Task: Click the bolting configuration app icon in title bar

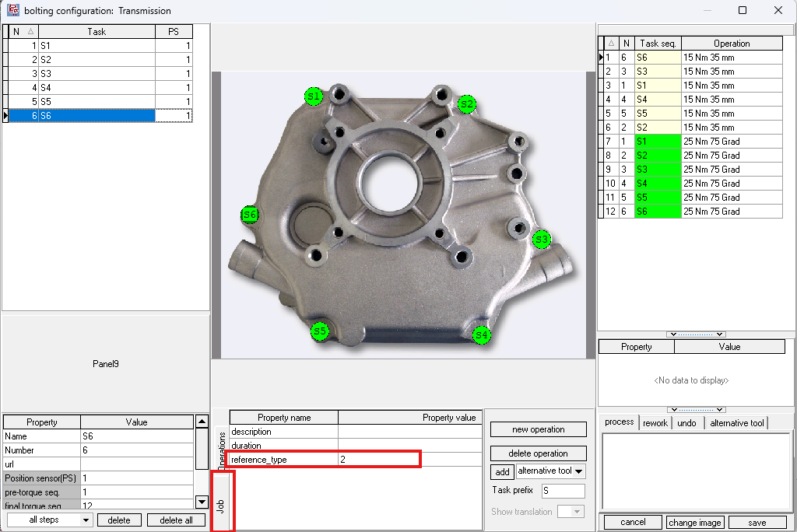Action: pos(12,10)
